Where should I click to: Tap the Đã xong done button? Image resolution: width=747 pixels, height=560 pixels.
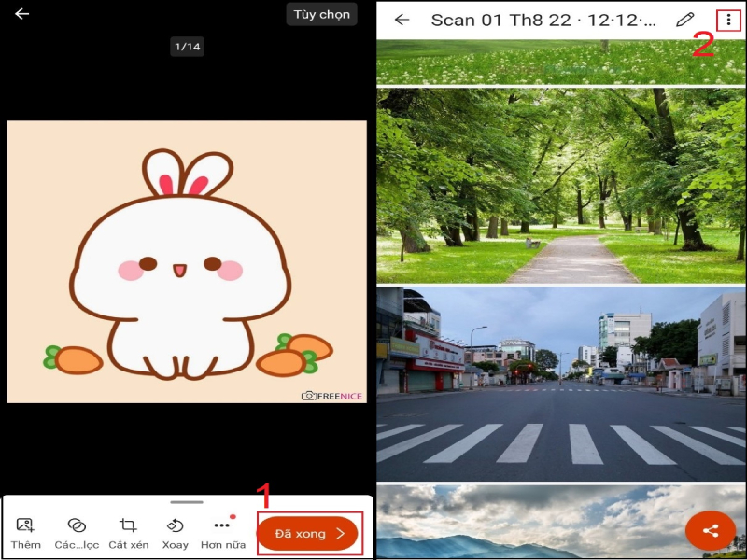point(308,533)
